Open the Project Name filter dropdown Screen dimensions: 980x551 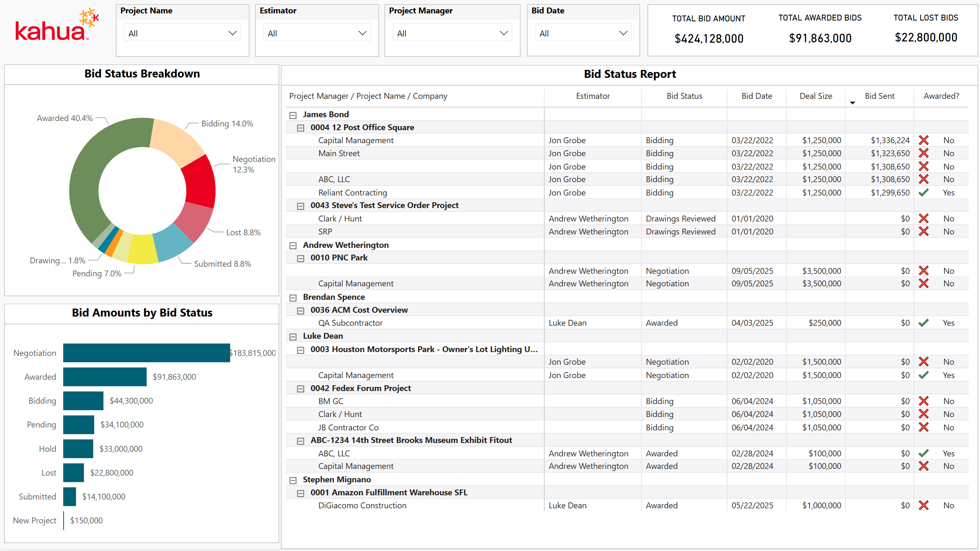click(182, 33)
